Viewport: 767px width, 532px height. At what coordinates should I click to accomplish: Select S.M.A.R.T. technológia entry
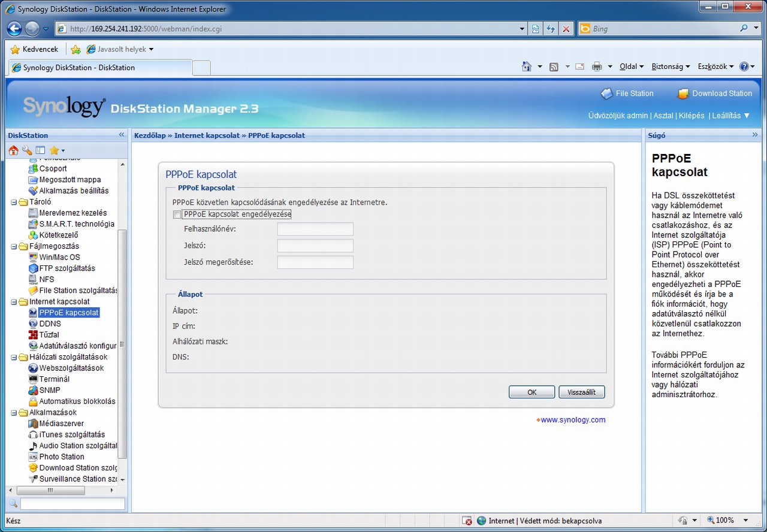tap(76, 224)
